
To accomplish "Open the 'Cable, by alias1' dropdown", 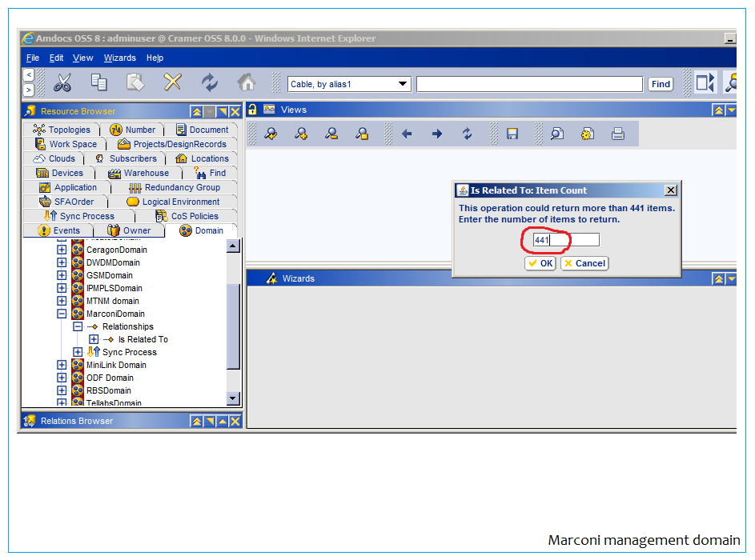I will point(403,84).
